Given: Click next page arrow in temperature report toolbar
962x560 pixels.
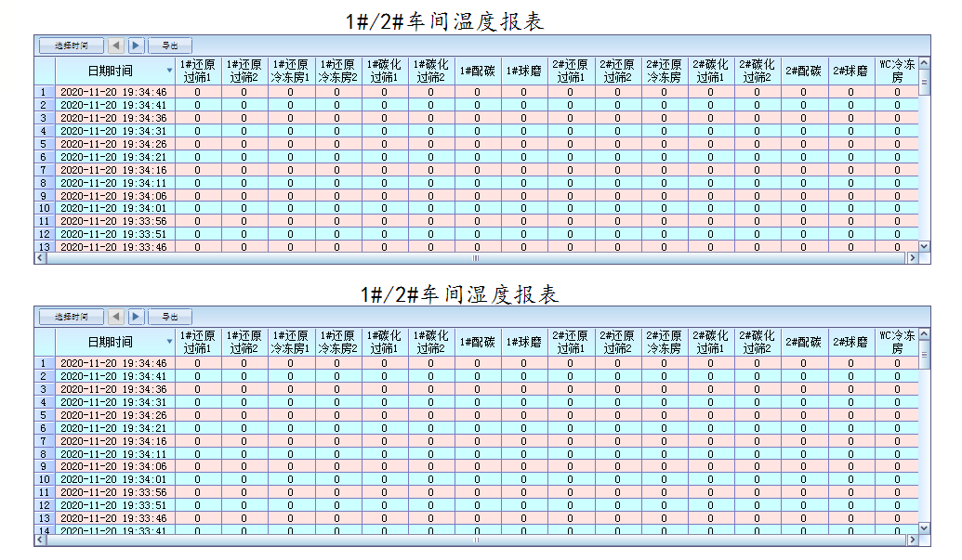Looking at the screenshot, I should click(x=136, y=45).
